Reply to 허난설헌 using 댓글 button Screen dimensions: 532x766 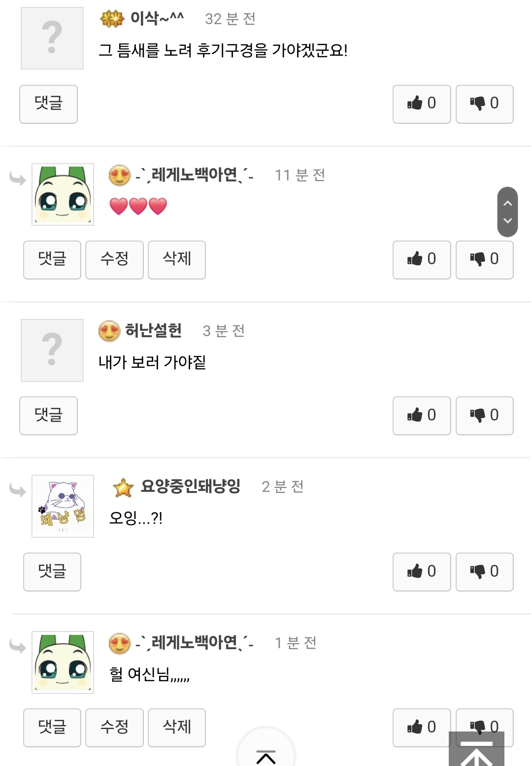pos(48,415)
